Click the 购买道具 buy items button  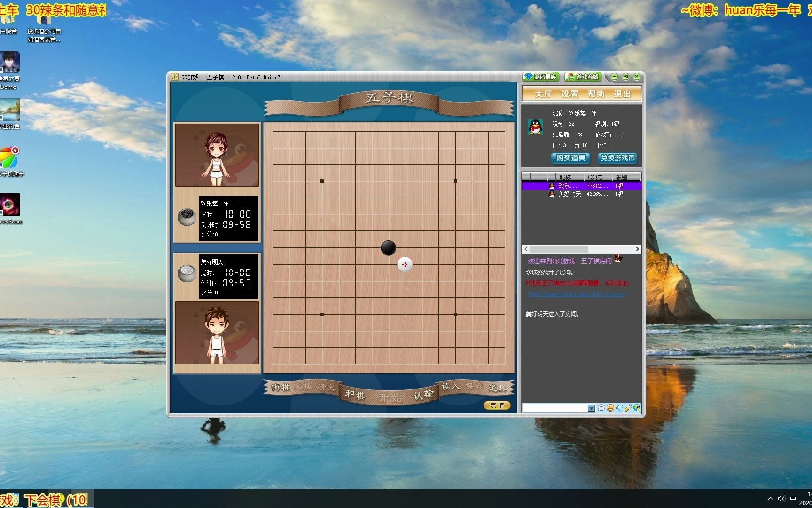(570, 158)
